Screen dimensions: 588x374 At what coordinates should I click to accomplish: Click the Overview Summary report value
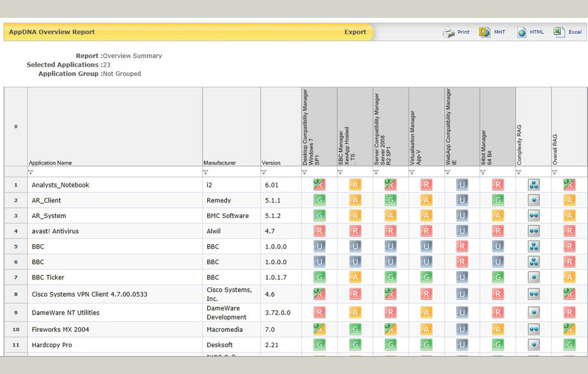132,56
